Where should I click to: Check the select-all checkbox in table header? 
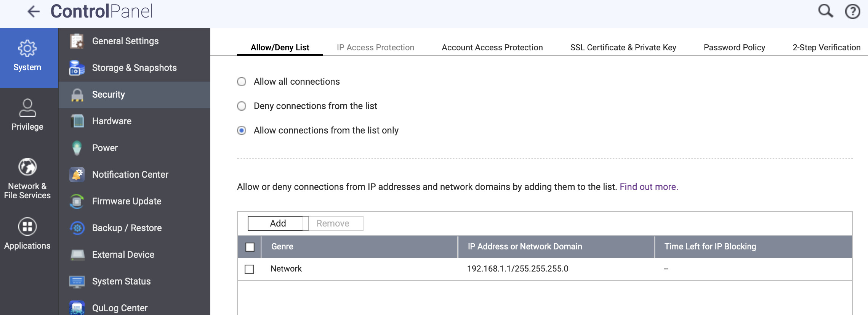point(250,247)
